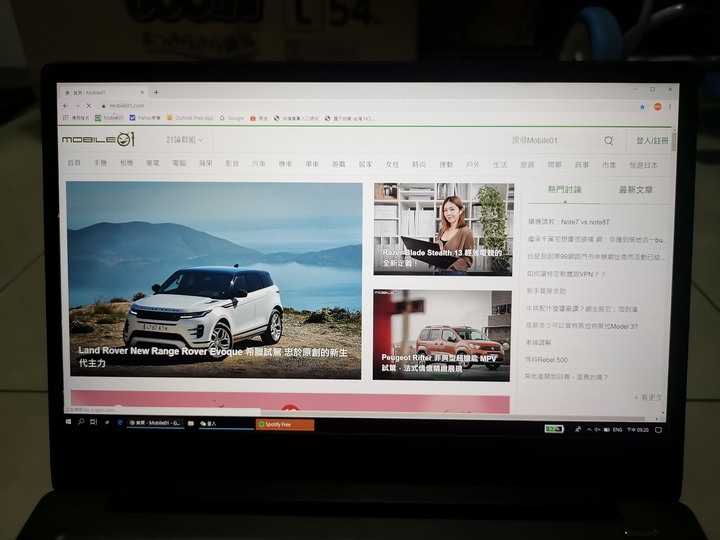Open the Apps bookmarks shortcut

(x=76, y=118)
